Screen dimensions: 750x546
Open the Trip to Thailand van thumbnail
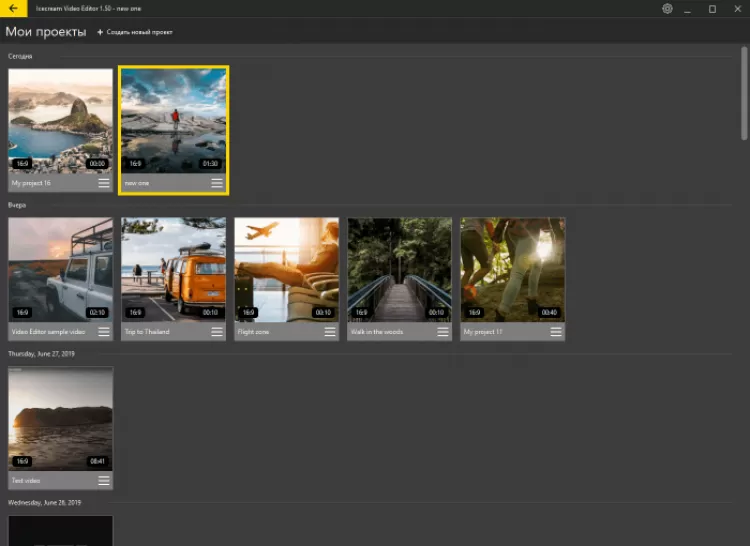click(174, 268)
